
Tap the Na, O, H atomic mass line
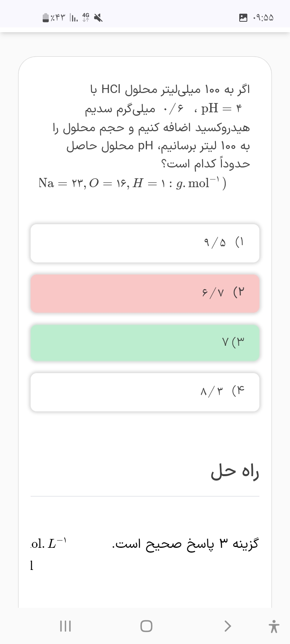click(133, 183)
